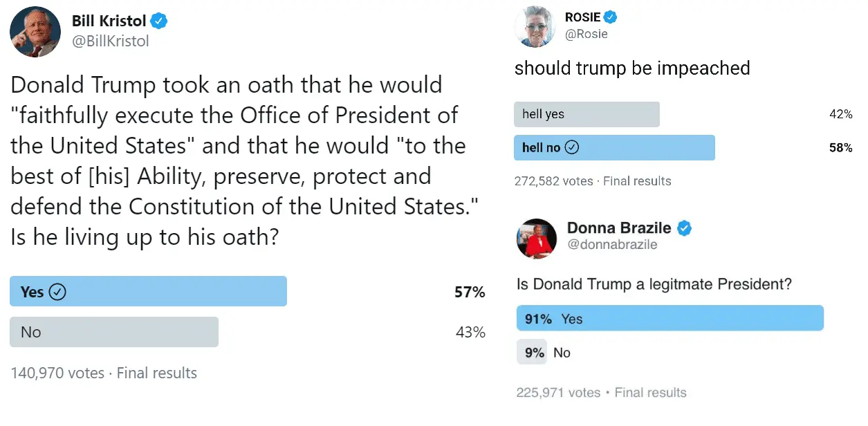Select the No option in Kristol's poll

pos(114,332)
